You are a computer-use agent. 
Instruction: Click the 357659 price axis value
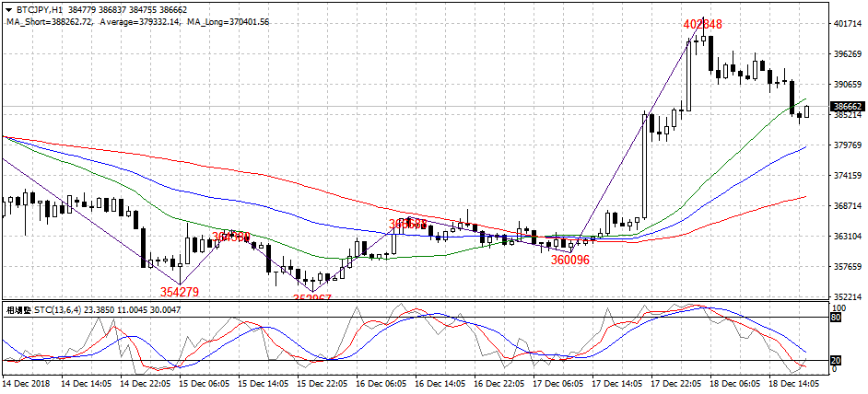point(845,267)
